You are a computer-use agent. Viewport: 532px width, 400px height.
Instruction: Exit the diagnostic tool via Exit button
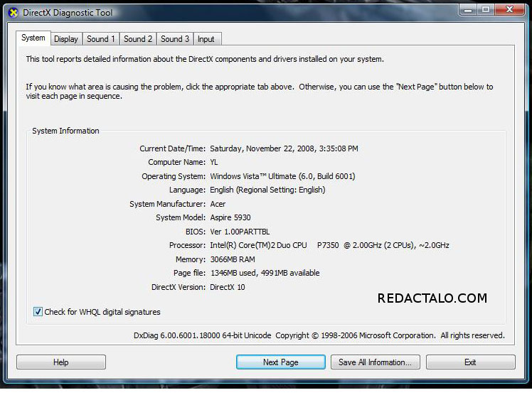470,362
